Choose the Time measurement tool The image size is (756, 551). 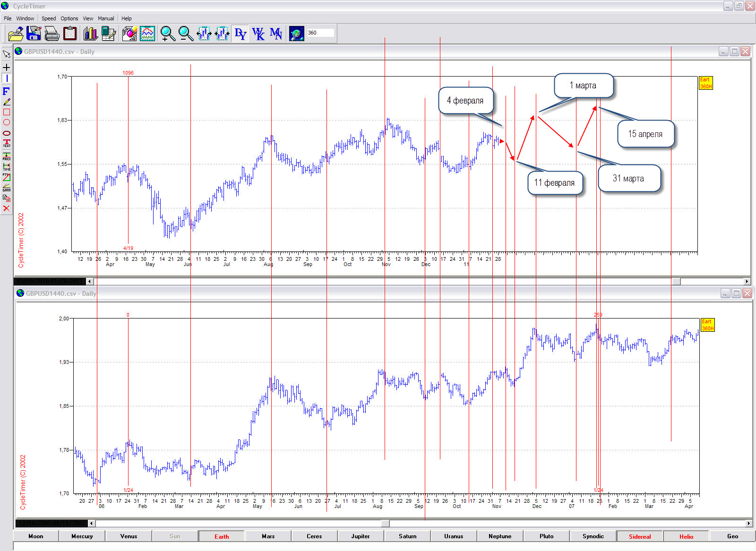[x=7, y=166]
